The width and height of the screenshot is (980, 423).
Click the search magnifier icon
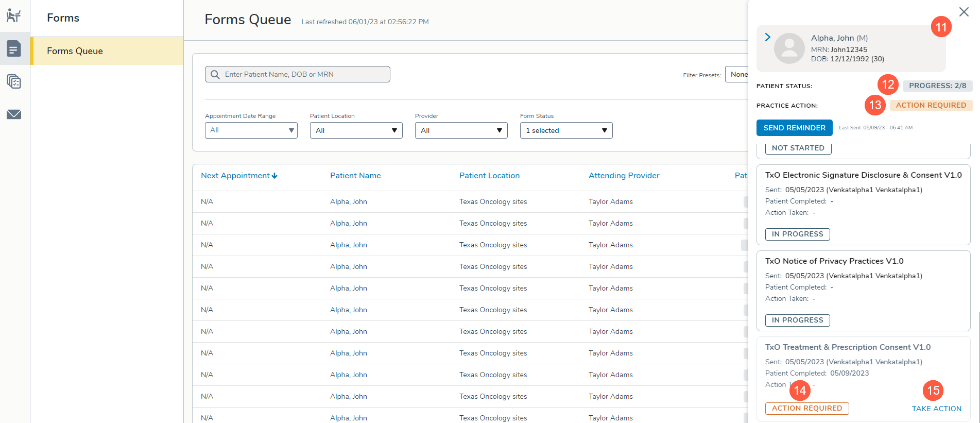[215, 75]
